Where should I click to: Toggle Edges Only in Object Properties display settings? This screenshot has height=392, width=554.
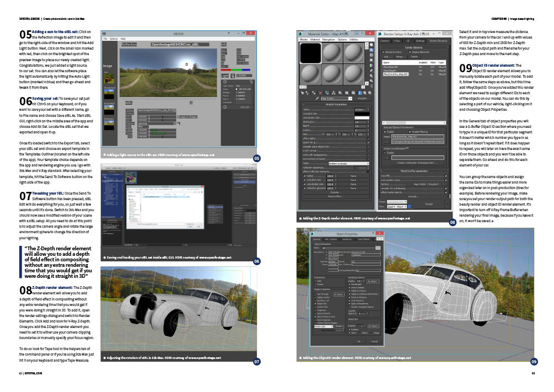315,303
